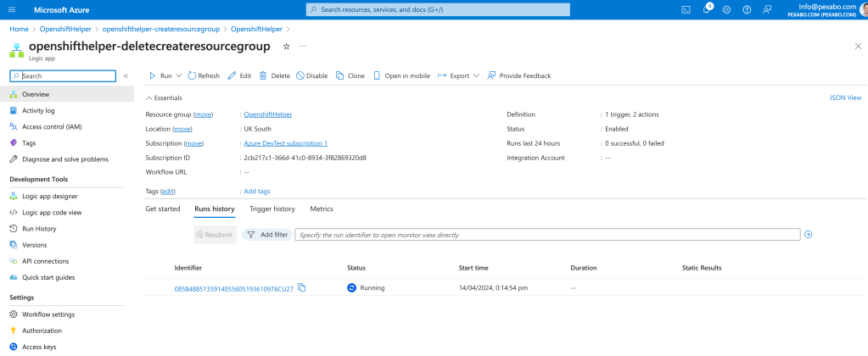Click move link beside Resource group

[x=203, y=114]
